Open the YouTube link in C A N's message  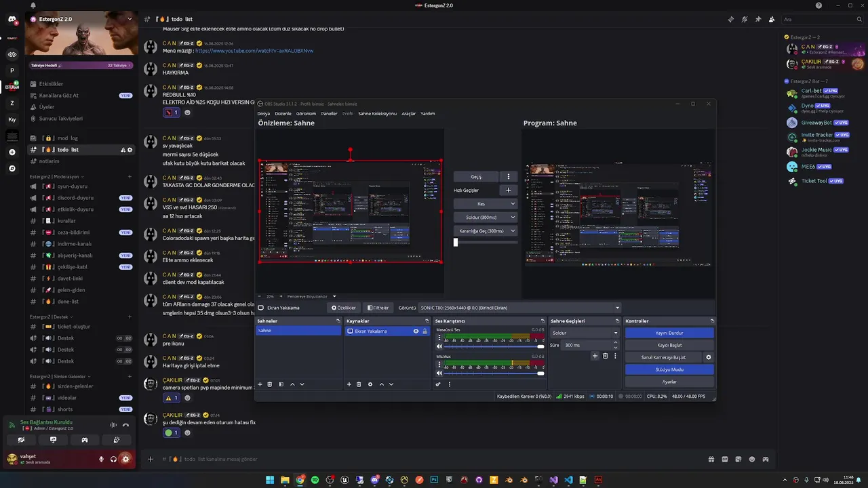coord(254,51)
